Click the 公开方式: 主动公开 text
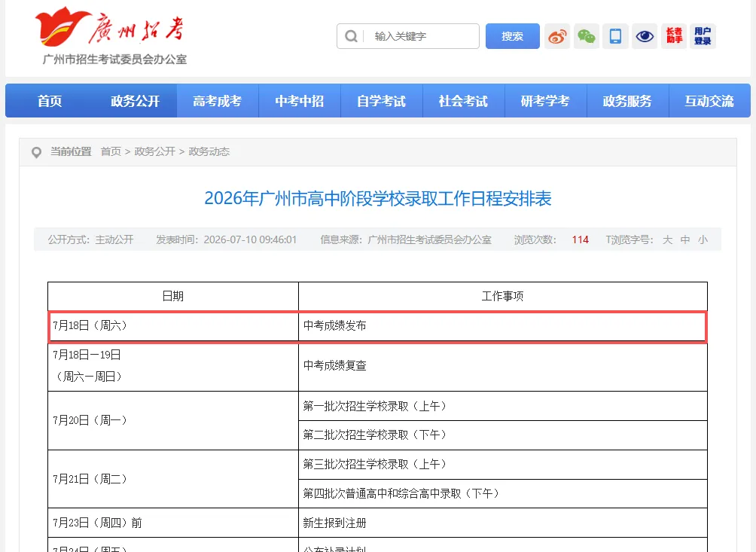 (x=90, y=239)
